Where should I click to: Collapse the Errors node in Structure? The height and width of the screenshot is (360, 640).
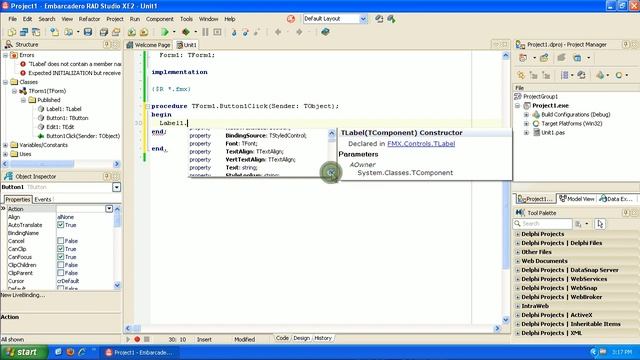[5, 55]
